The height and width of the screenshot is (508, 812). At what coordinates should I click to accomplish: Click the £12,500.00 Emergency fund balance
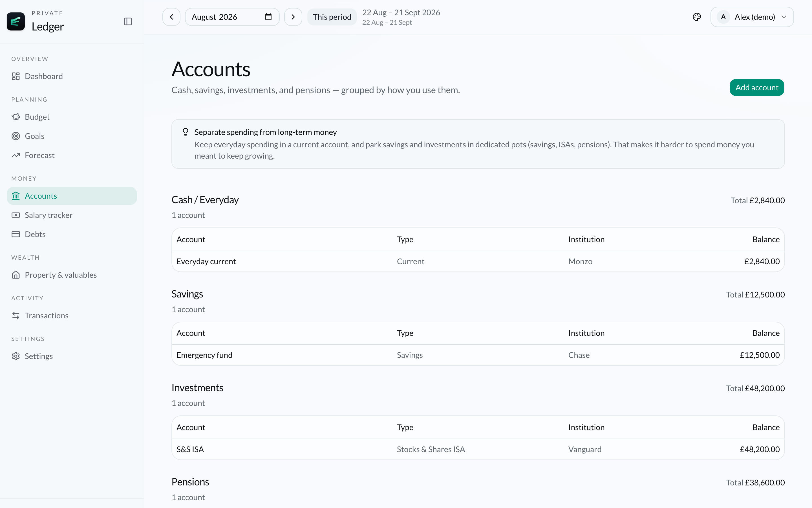point(760,355)
